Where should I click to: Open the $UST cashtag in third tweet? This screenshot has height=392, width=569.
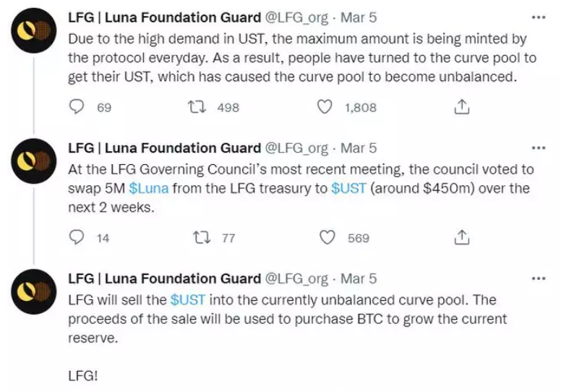point(188,300)
